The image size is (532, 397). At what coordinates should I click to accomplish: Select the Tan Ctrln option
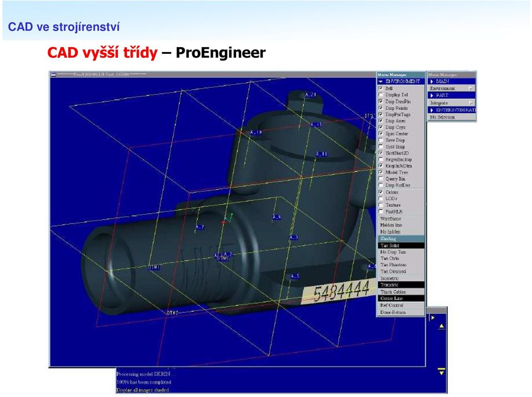click(x=401, y=258)
